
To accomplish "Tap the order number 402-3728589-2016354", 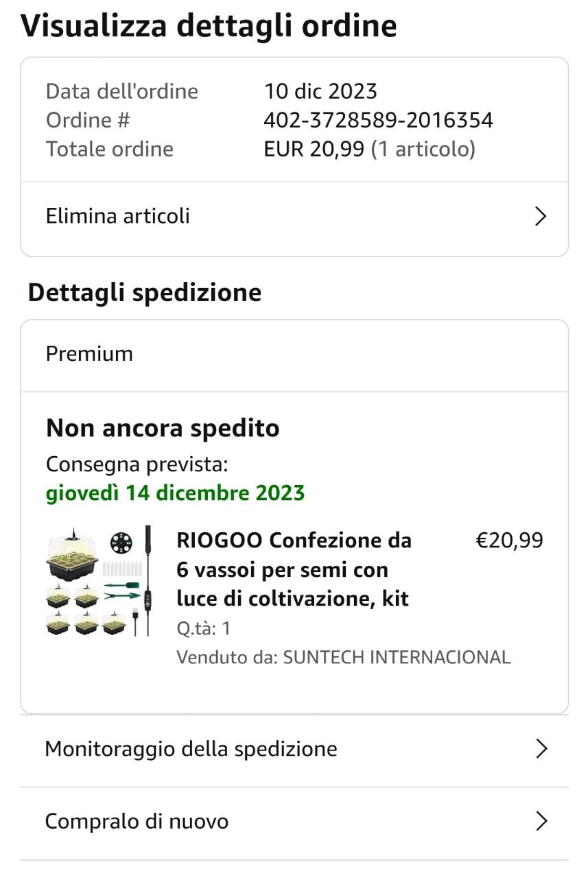I will [x=378, y=120].
